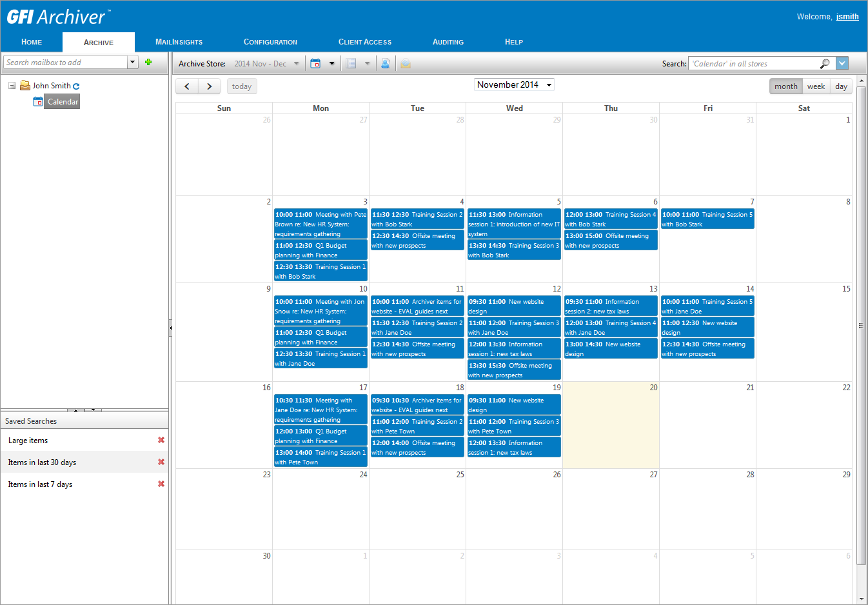Collapse the John Smith mailbox tree

12,85
